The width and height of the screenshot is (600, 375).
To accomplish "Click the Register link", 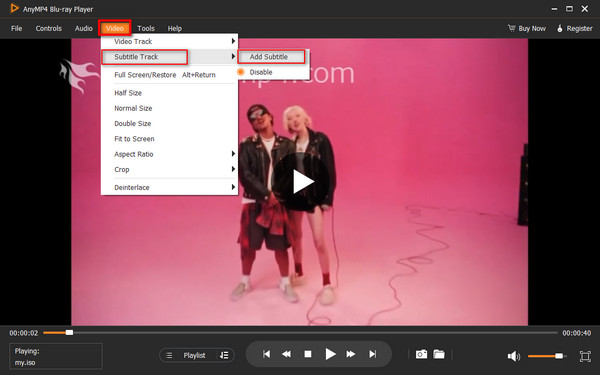I will point(579,28).
